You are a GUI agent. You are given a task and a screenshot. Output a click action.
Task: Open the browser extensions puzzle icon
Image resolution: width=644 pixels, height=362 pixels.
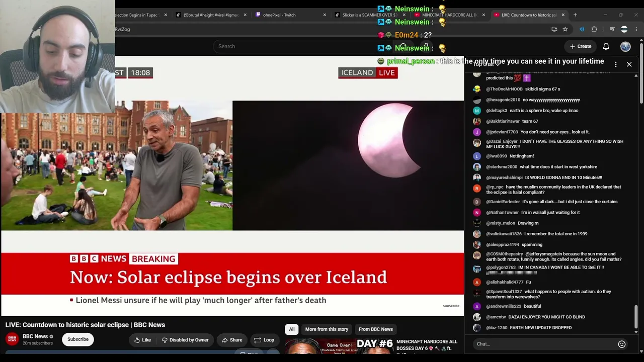point(594,29)
